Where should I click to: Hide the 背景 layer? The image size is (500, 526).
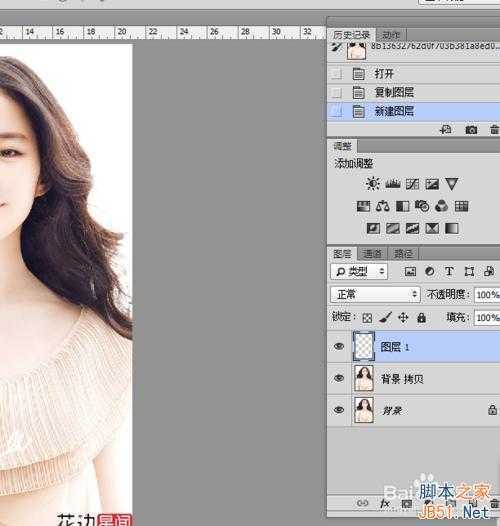(x=339, y=410)
